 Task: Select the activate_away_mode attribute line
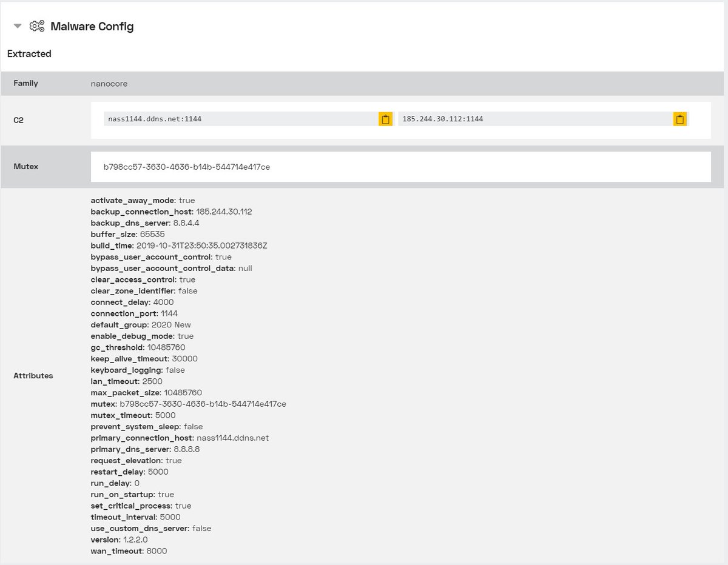tap(143, 200)
